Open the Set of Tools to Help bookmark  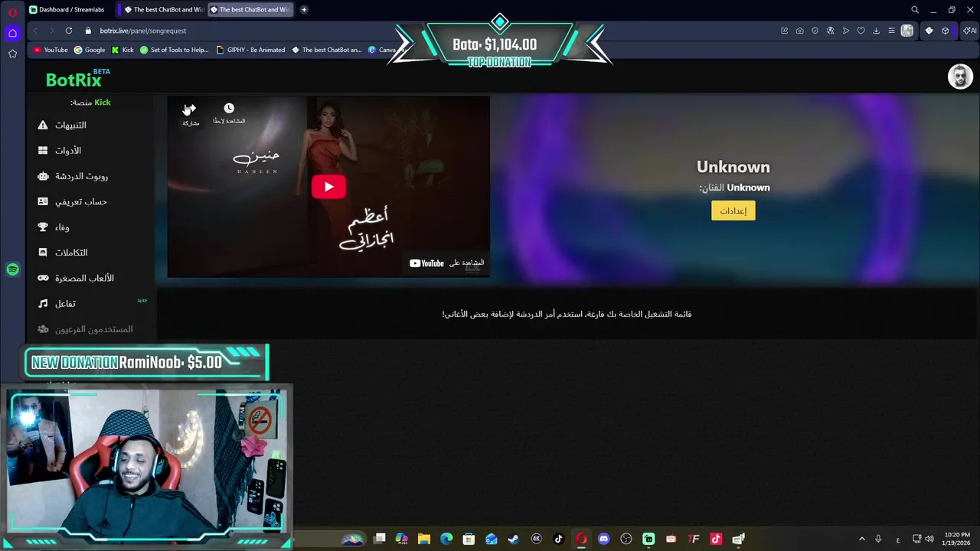[x=174, y=50]
